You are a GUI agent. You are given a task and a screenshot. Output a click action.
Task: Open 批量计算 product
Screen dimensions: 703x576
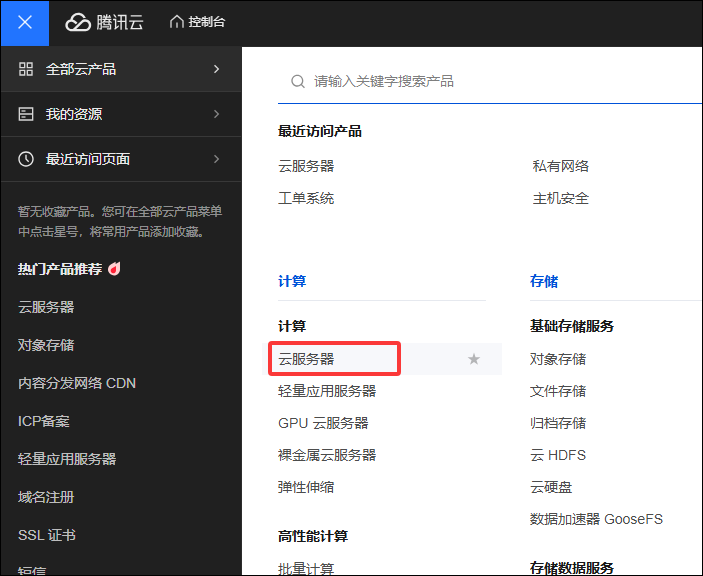(306, 568)
